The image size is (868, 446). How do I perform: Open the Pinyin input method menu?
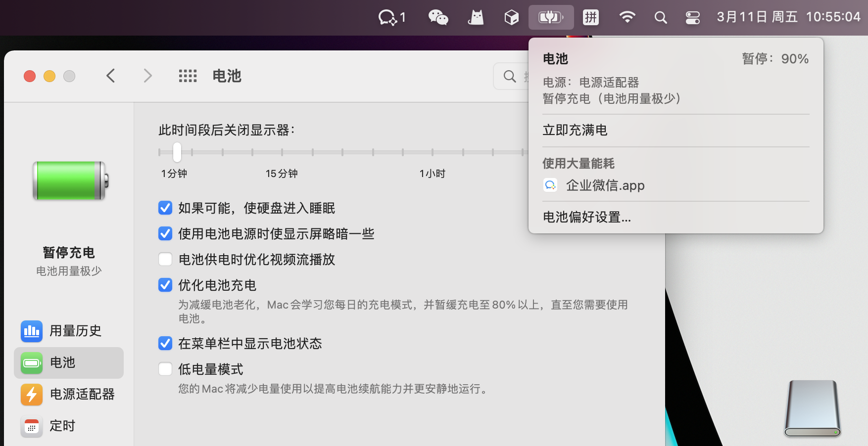pyautogui.click(x=591, y=17)
